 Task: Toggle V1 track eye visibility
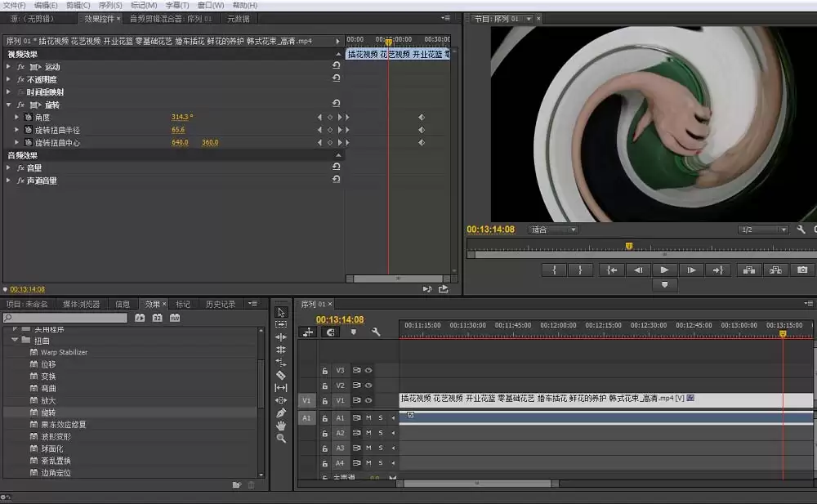[x=368, y=400]
